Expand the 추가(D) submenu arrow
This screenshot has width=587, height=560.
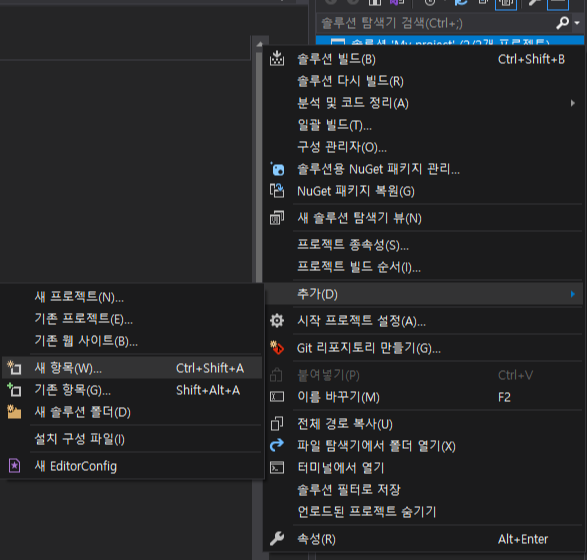point(572,294)
